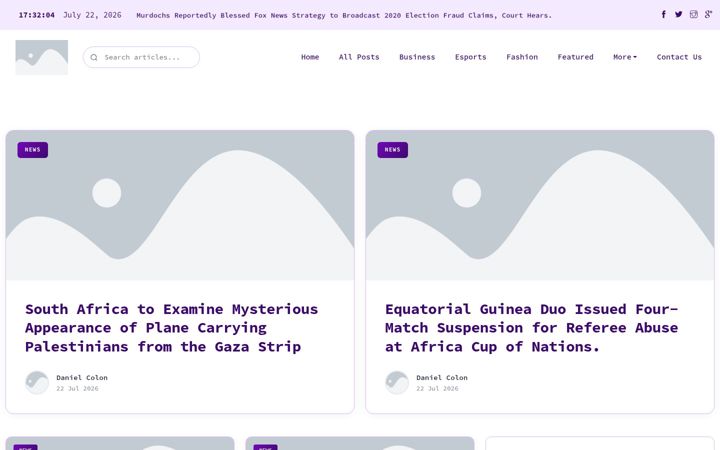Expand the More dropdown menu
The height and width of the screenshot is (450, 720).
[x=625, y=57]
